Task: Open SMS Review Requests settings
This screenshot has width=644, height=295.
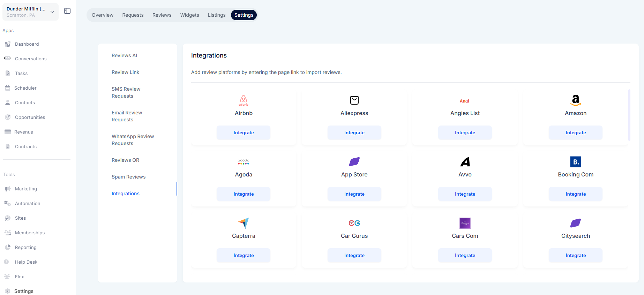Action: [x=126, y=92]
